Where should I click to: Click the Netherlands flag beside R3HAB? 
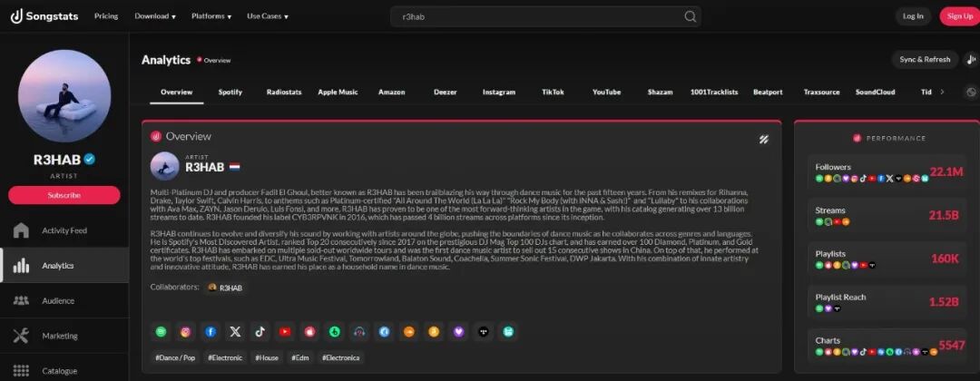[x=234, y=168]
